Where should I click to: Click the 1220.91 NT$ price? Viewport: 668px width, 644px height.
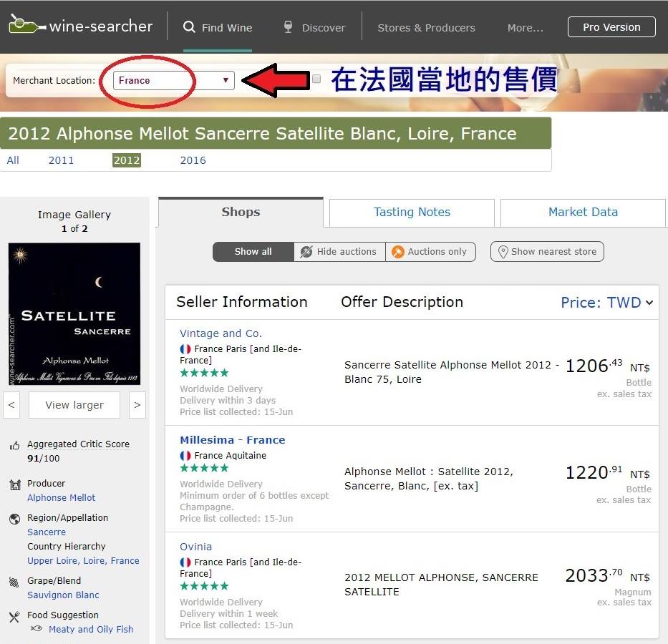[x=608, y=472]
